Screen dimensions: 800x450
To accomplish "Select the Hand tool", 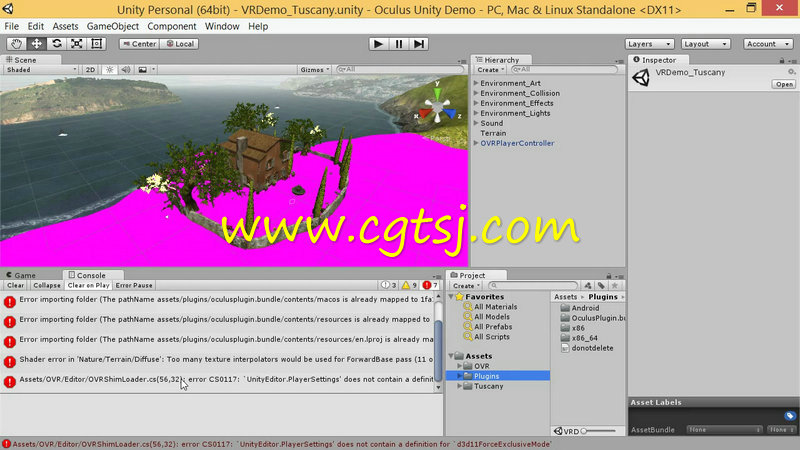I will pos(16,44).
